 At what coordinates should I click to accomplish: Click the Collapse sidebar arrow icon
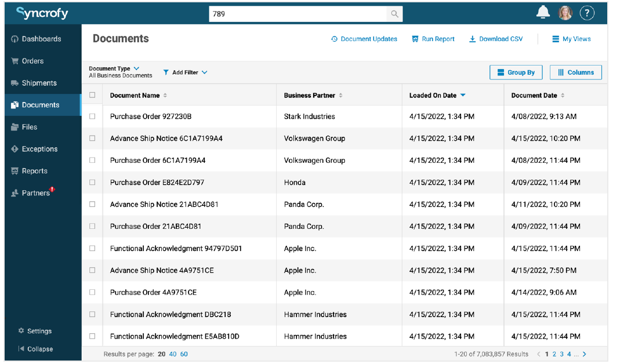21,349
